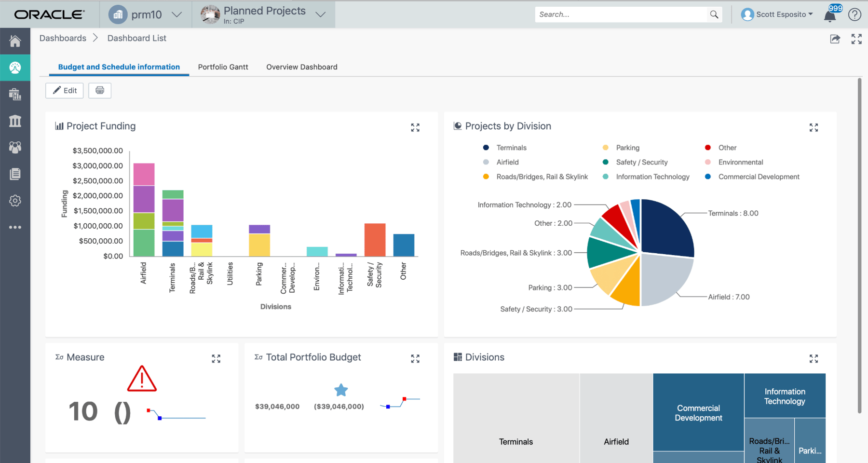Click the print dashboard icon
This screenshot has width=868, height=463.
point(100,90)
